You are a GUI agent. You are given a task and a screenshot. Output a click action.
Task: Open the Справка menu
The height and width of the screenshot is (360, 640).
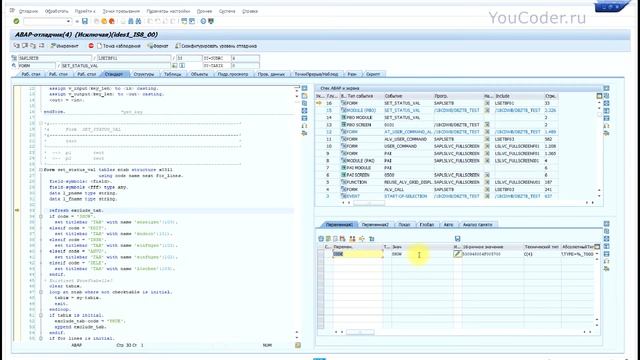coord(250,11)
